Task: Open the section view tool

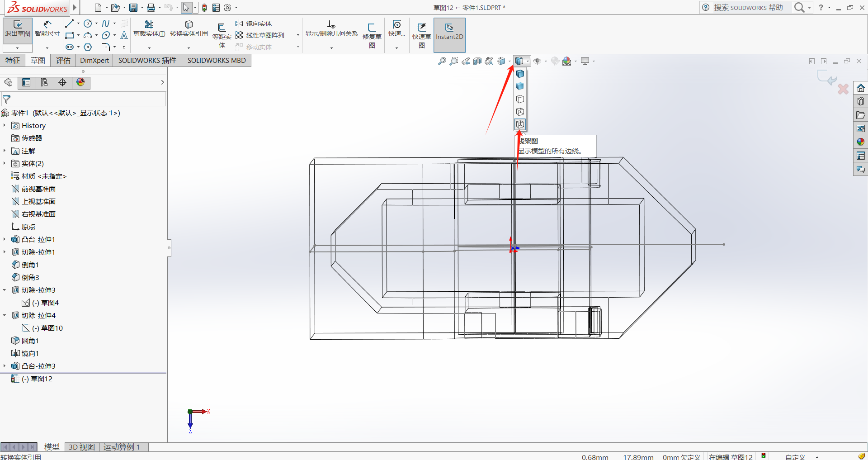Action: [x=477, y=61]
